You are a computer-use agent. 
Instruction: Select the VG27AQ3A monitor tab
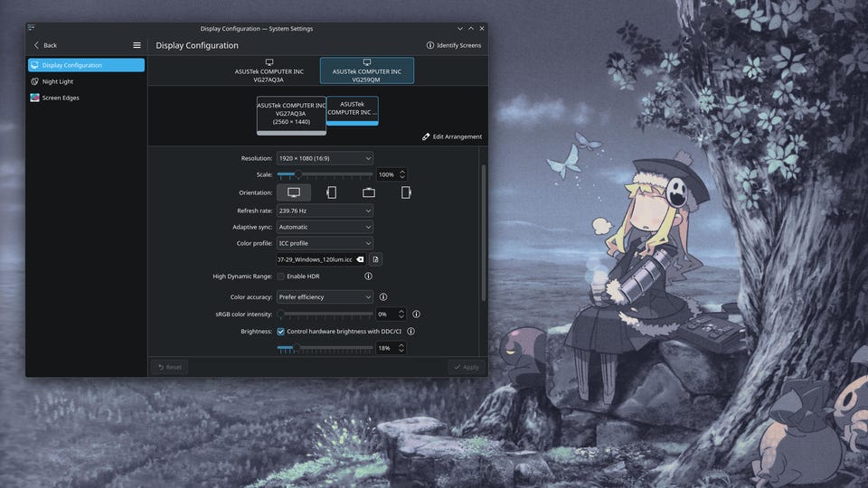[269, 70]
